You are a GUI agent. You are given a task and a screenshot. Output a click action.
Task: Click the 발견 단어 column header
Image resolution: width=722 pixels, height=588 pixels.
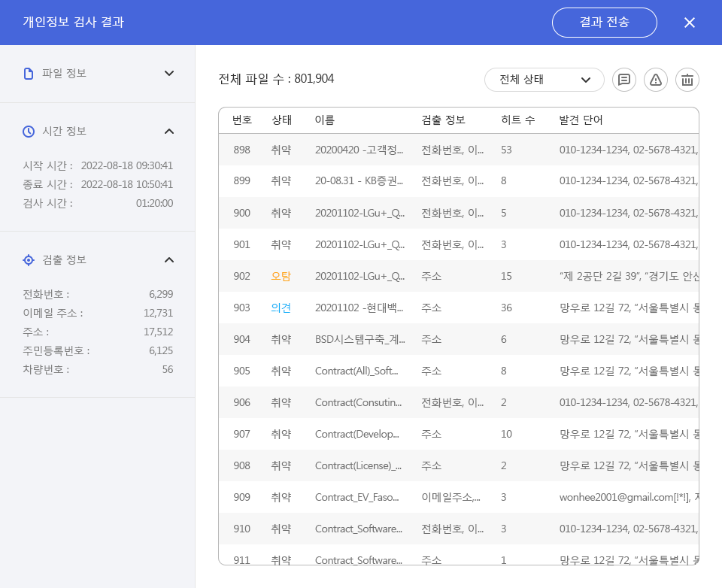point(581,120)
